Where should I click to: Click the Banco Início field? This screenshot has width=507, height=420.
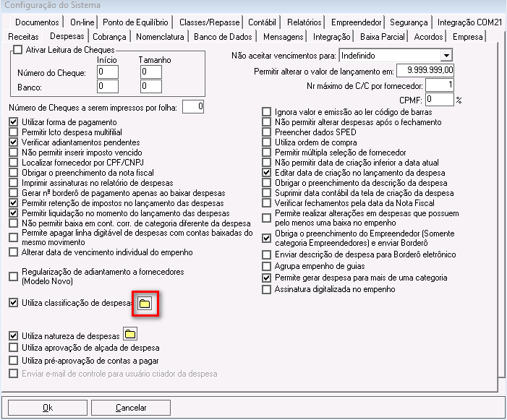108,86
